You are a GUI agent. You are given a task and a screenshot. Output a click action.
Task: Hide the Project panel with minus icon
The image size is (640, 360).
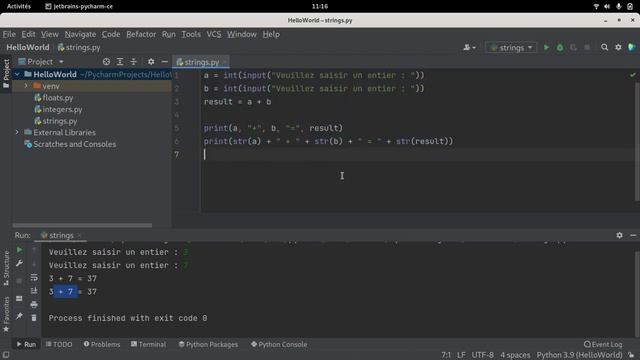[x=164, y=62]
